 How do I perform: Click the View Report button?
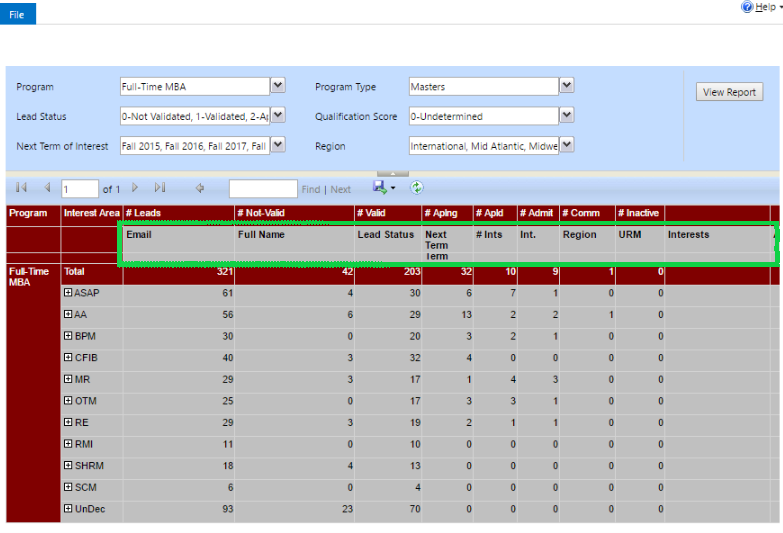tap(729, 92)
